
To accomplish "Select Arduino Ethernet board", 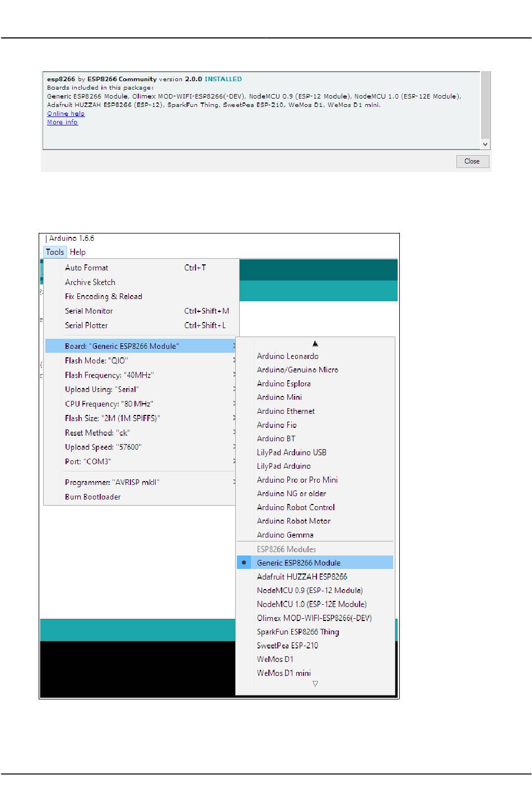I will point(315,411).
